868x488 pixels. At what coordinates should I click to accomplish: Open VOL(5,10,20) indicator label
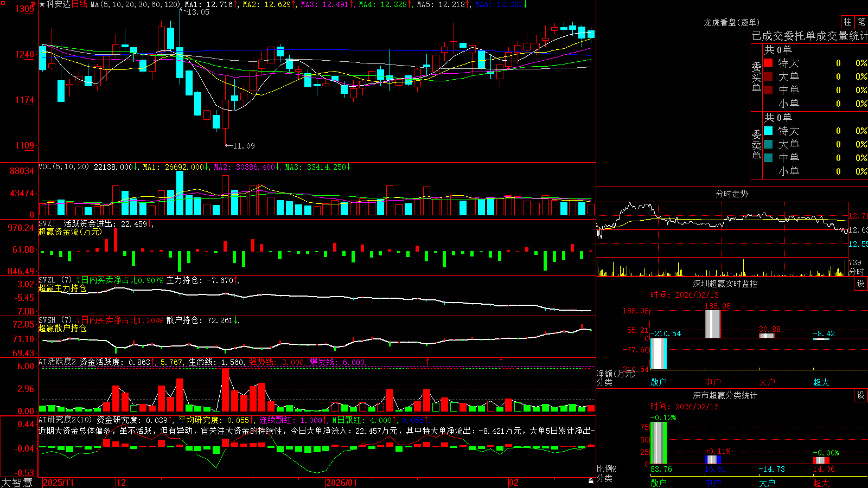(x=63, y=167)
